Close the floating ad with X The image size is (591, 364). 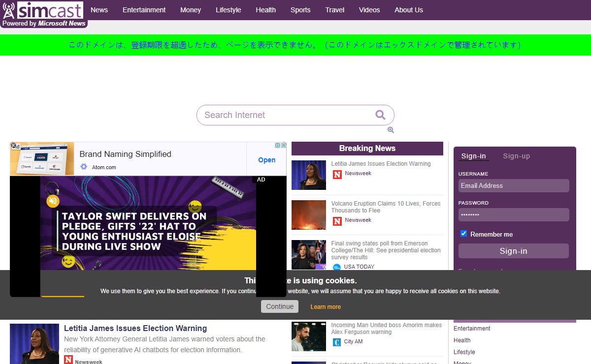pos(14,146)
